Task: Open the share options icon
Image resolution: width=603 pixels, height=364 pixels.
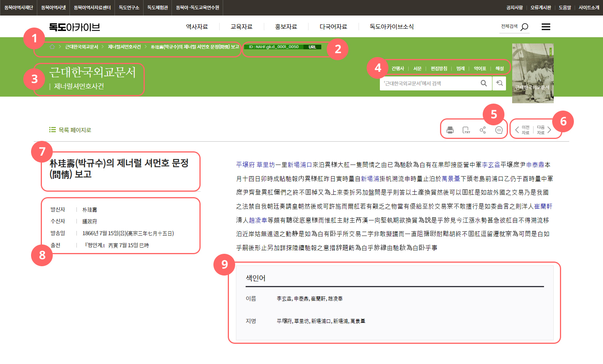Action: (482, 130)
